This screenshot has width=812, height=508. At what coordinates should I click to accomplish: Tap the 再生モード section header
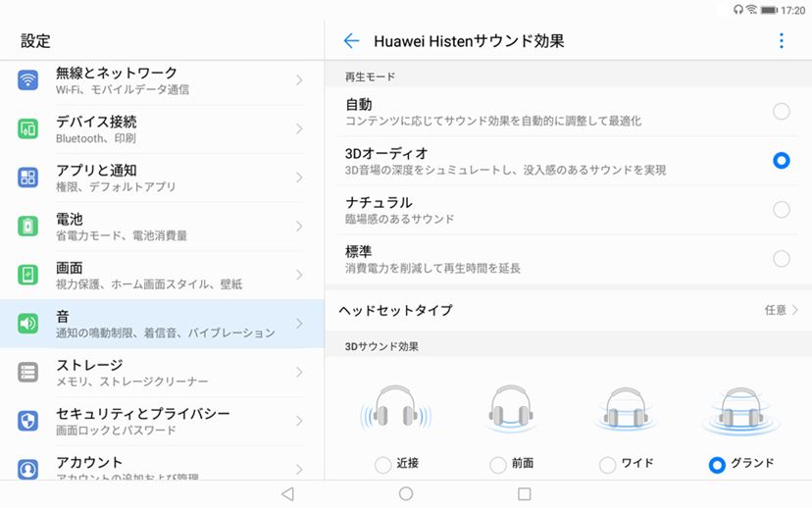point(370,76)
